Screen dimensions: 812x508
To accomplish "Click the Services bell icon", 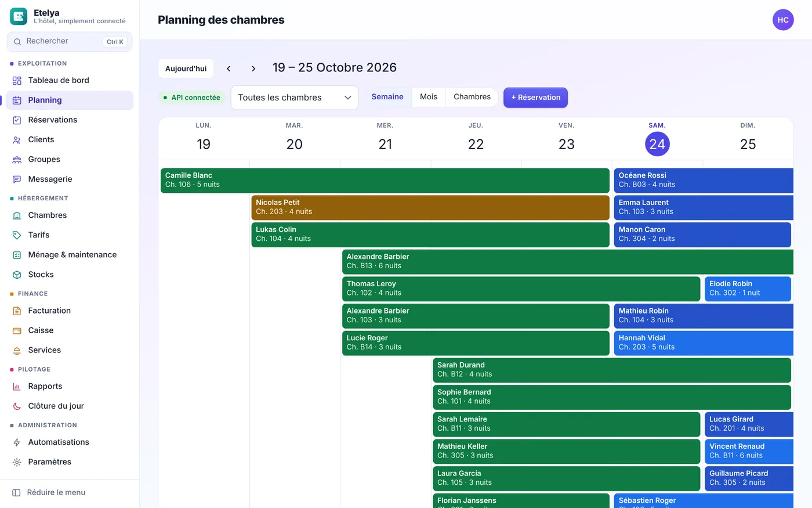I will [x=17, y=350].
